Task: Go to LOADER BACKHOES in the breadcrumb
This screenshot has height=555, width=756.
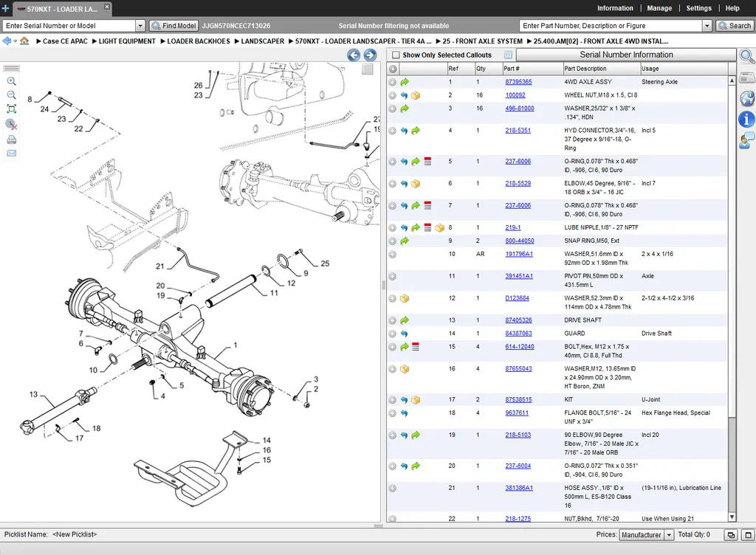Action: (198, 41)
